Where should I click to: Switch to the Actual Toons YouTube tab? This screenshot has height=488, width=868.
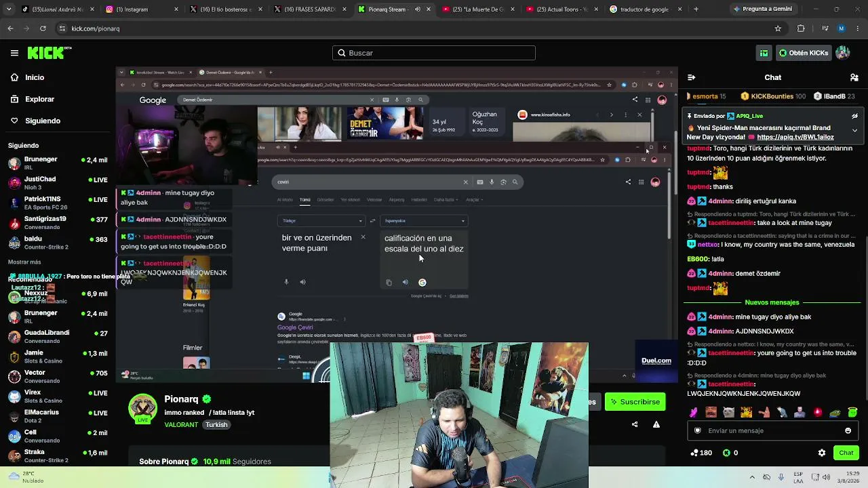click(x=561, y=9)
